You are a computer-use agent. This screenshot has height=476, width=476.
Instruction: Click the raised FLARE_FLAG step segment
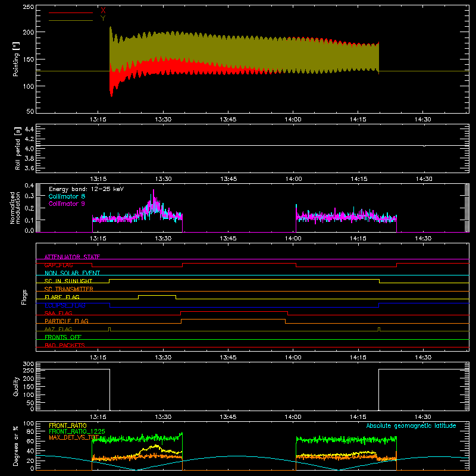(x=157, y=295)
